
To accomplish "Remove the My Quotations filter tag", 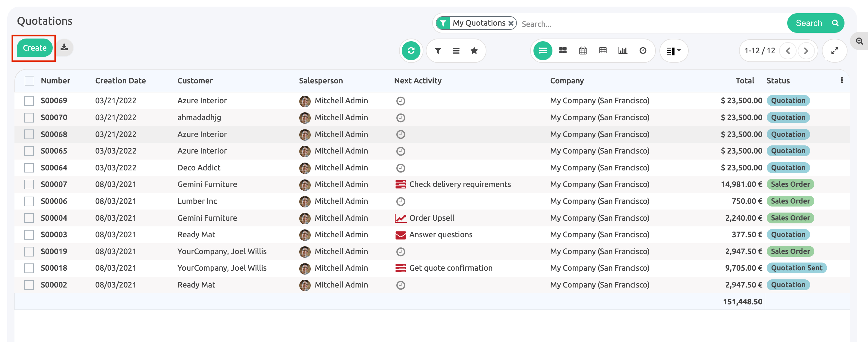I will pos(511,23).
